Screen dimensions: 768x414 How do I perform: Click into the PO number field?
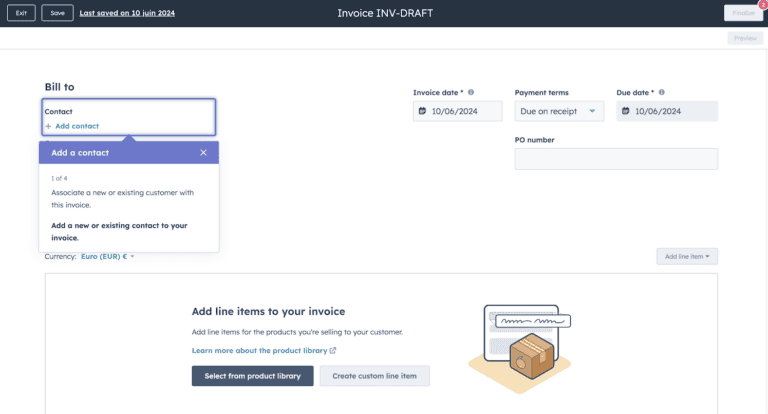615,159
